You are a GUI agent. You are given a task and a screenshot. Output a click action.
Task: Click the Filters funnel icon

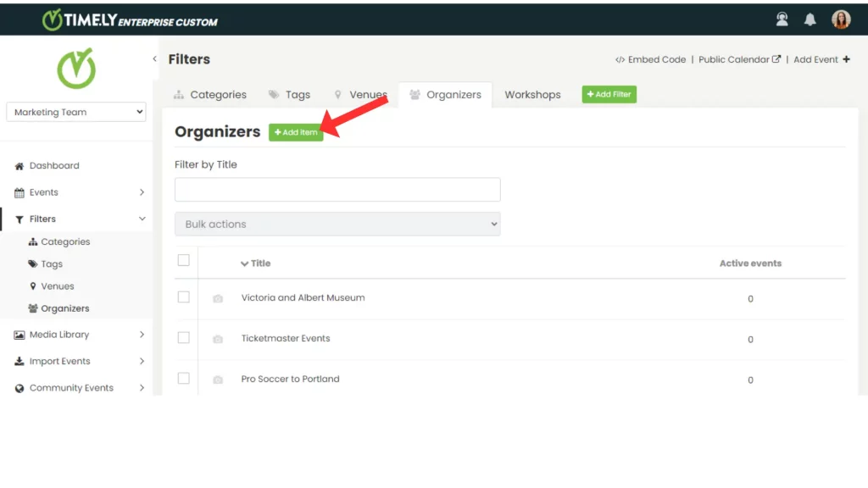click(19, 219)
